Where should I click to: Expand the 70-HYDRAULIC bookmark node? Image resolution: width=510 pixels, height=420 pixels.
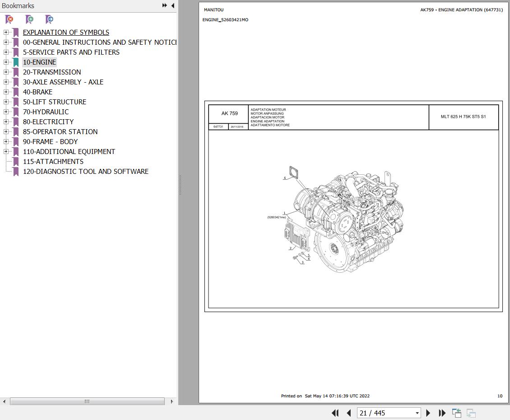[6, 112]
